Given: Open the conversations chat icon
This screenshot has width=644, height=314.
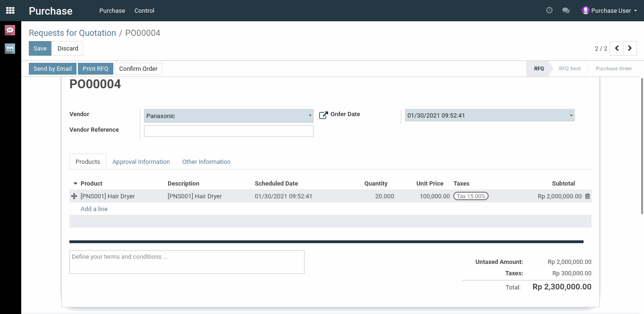Looking at the screenshot, I should [566, 10].
